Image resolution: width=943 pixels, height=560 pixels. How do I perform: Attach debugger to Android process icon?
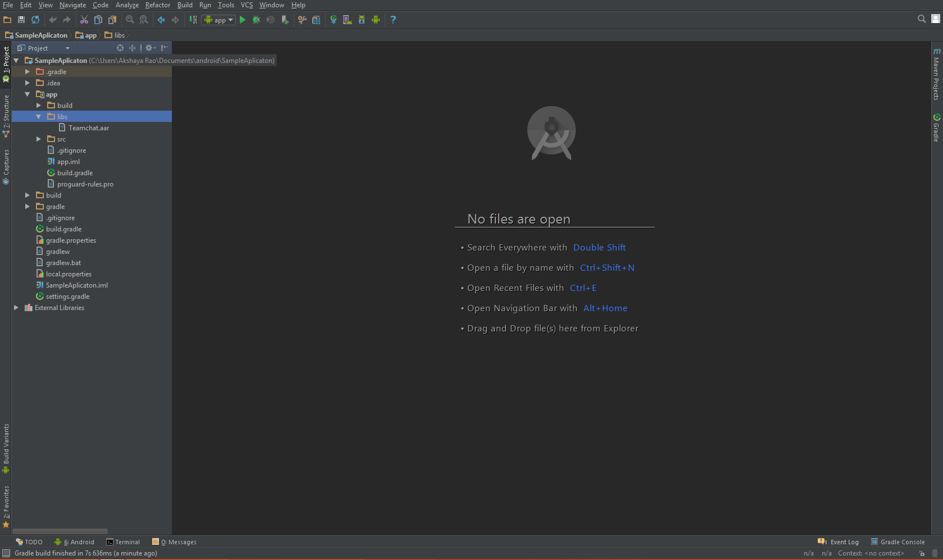[285, 20]
